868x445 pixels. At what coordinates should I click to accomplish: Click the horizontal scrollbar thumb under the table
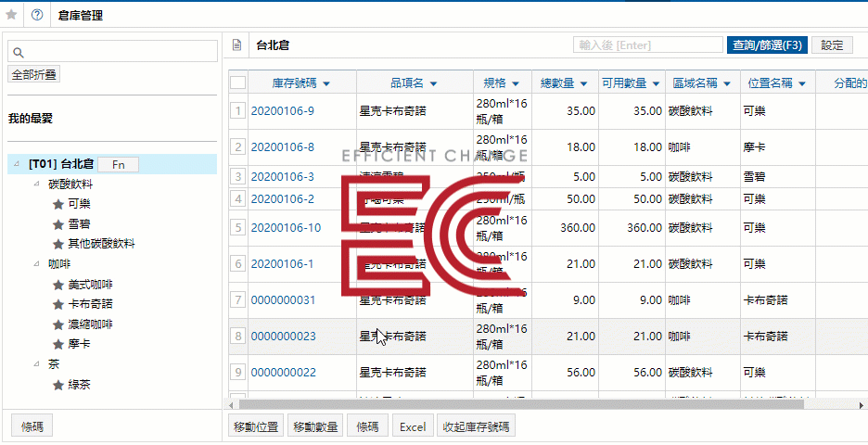[x=519, y=404]
